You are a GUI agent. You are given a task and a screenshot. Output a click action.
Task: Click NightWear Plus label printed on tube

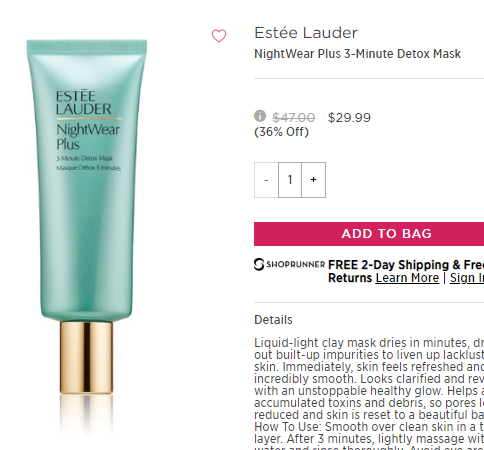coord(88,137)
